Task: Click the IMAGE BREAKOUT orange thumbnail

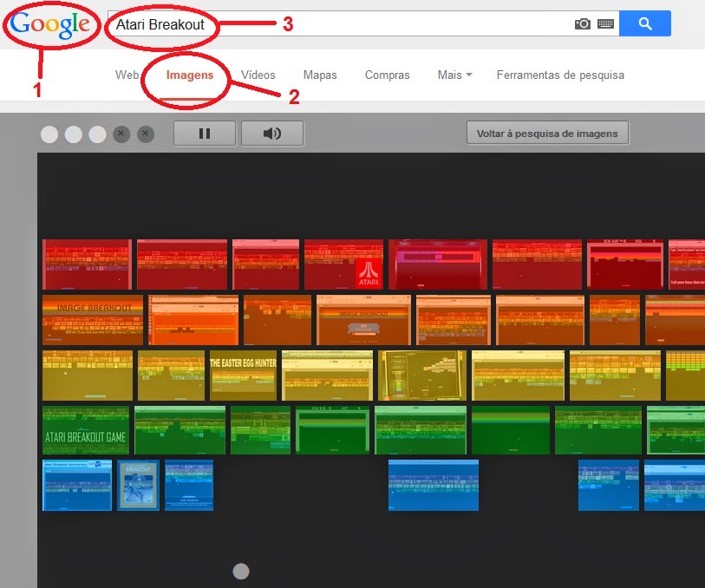Action: pyautogui.click(x=93, y=320)
